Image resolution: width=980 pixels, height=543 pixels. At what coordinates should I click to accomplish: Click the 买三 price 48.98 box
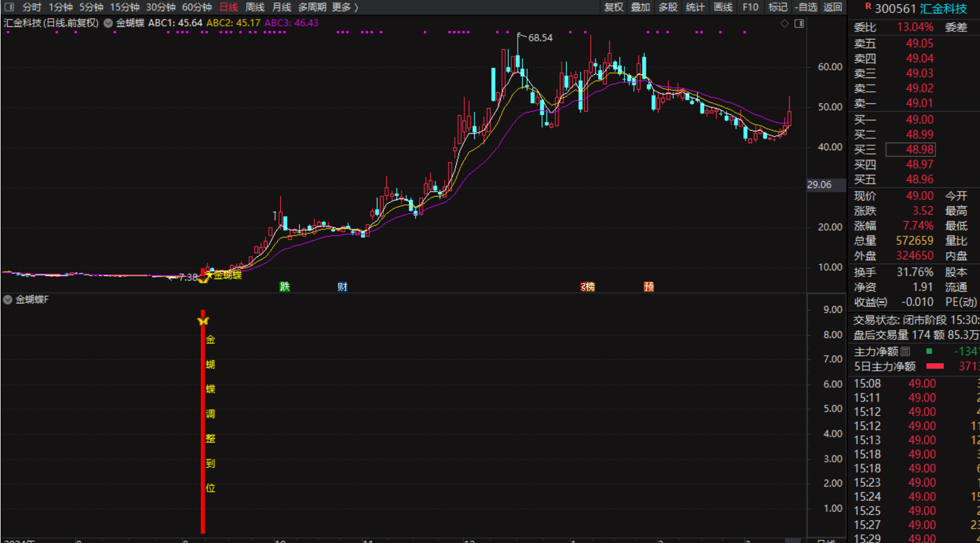910,150
